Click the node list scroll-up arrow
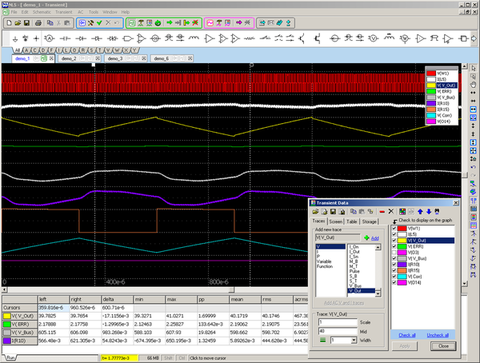 [x=378, y=247]
